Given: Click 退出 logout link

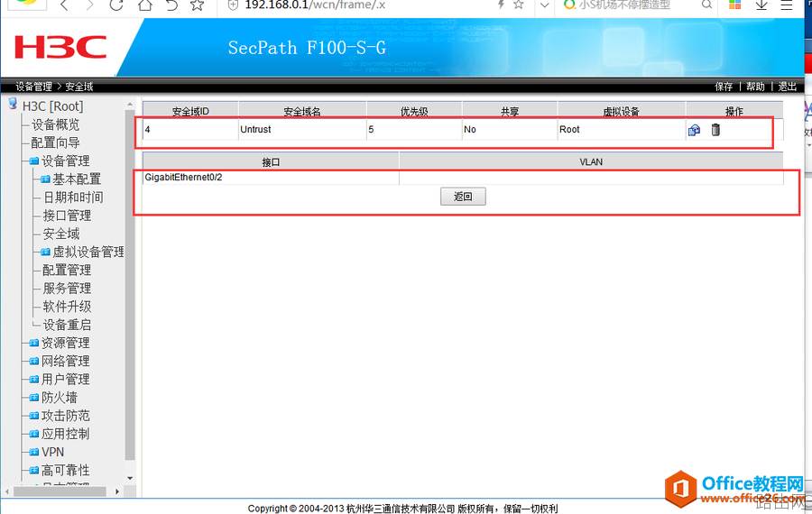Looking at the screenshot, I should 787,87.
